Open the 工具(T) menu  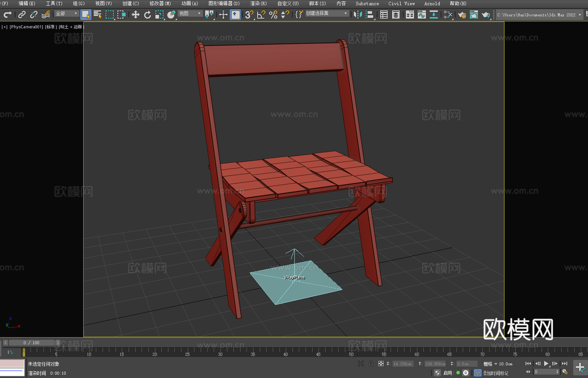(x=54, y=3)
